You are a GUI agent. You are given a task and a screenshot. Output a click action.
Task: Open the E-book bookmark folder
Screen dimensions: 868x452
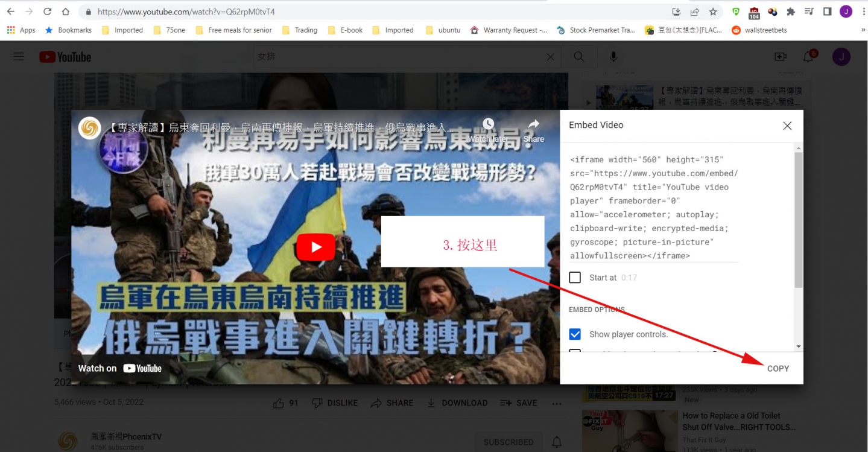pos(345,30)
